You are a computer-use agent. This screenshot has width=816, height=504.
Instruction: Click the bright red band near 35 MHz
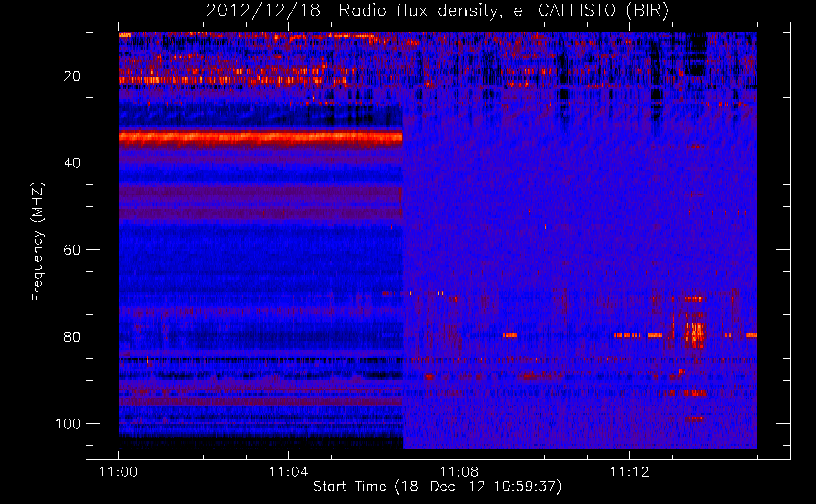[x=260, y=137]
